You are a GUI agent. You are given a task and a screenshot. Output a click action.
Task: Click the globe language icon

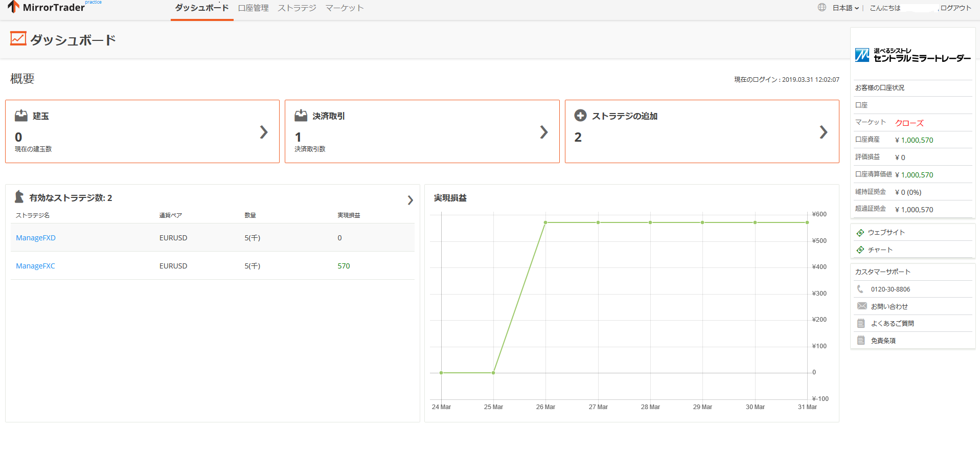click(x=822, y=8)
